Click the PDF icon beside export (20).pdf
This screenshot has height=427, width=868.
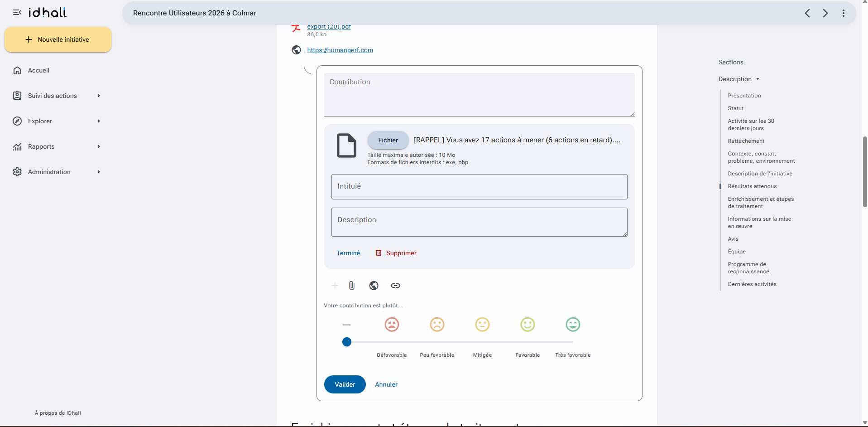tap(296, 29)
